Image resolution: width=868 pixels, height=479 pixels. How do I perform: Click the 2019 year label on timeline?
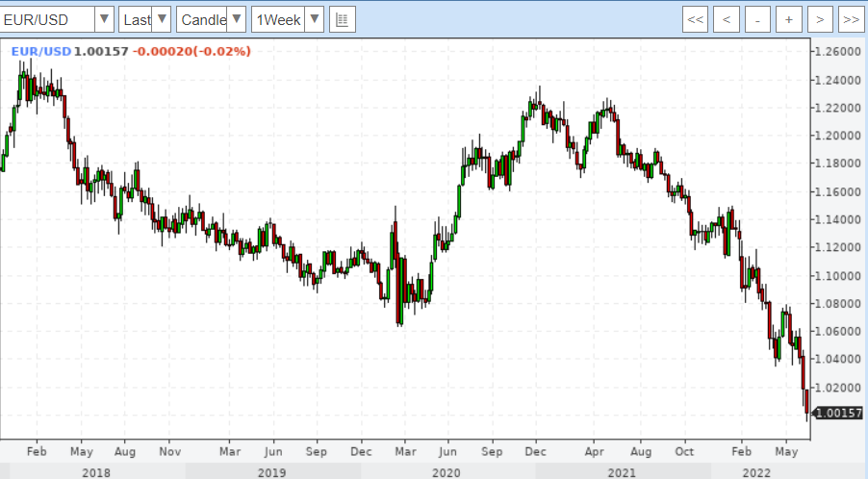(271, 473)
